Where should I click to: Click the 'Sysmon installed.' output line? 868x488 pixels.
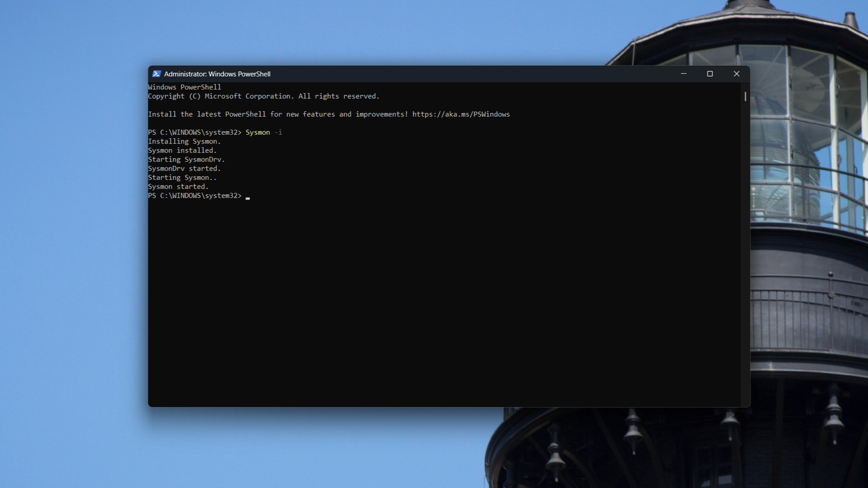coord(182,150)
